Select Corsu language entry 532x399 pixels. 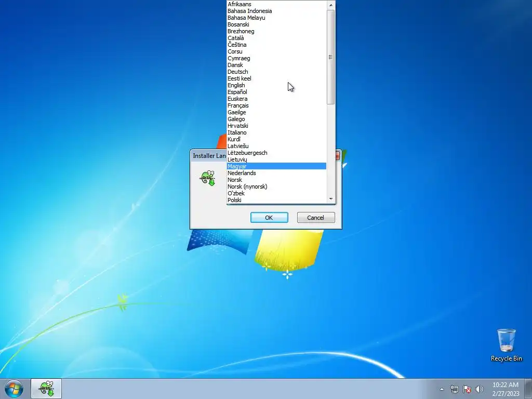[x=276, y=51]
